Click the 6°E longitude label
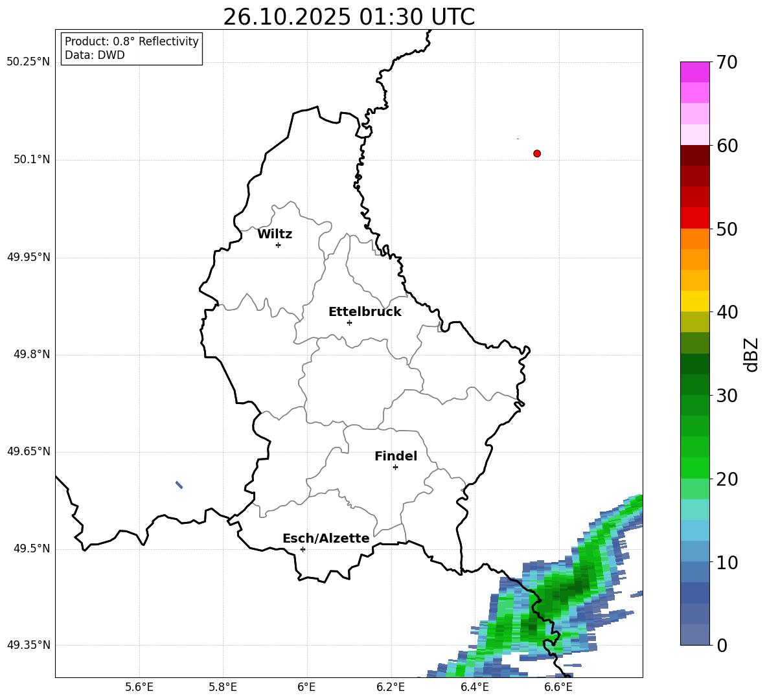Image resolution: width=767 pixels, height=700 pixels. [306, 687]
